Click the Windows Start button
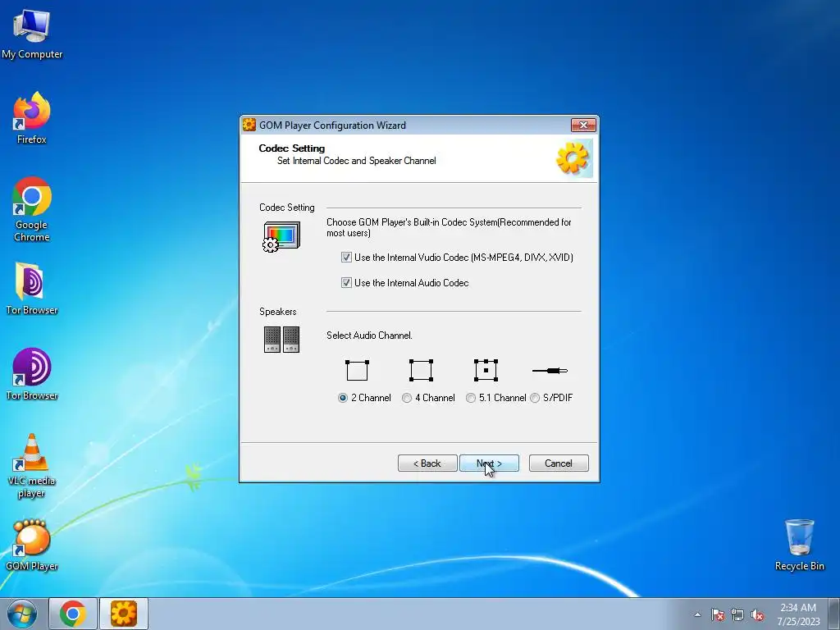This screenshot has width=840, height=630. tap(22, 614)
